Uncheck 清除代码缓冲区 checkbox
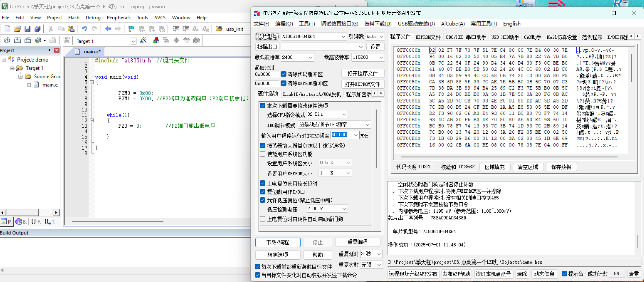 click(283, 74)
